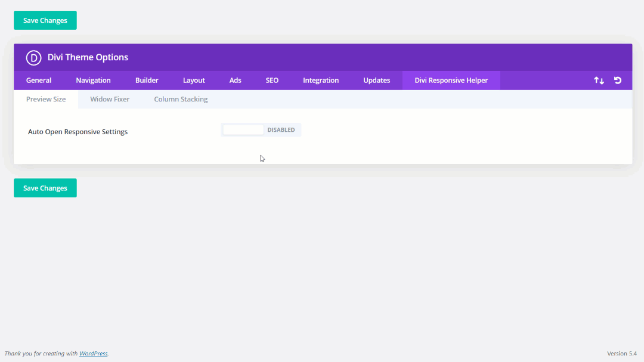This screenshot has height=362, width=644.
Task: Open the General tab
Action: pyautogui.click(x=39, y=80)
